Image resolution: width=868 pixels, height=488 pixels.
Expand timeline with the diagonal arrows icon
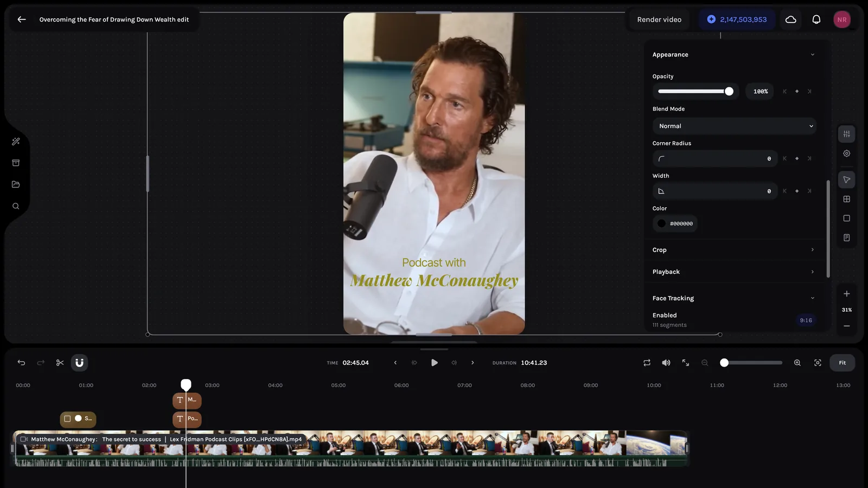pos(686,363)
